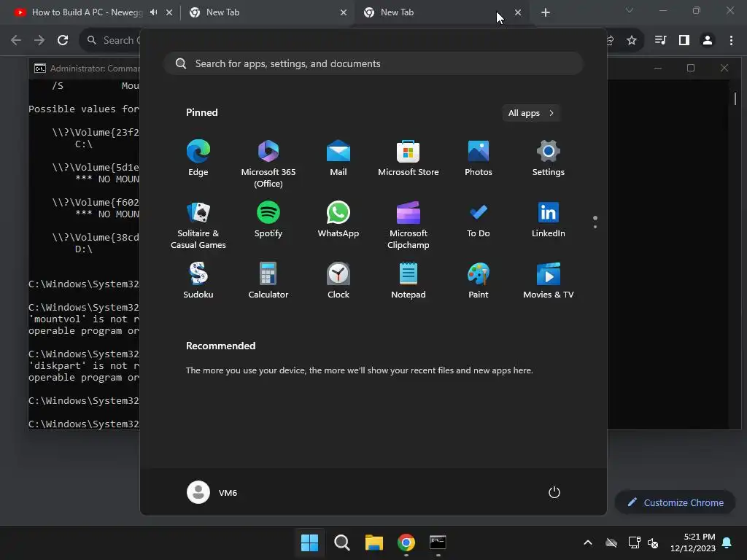This screenshot has width=747, height=560.
Task: Click the muted volume tray icon
Action: click(x=653, y=542)
